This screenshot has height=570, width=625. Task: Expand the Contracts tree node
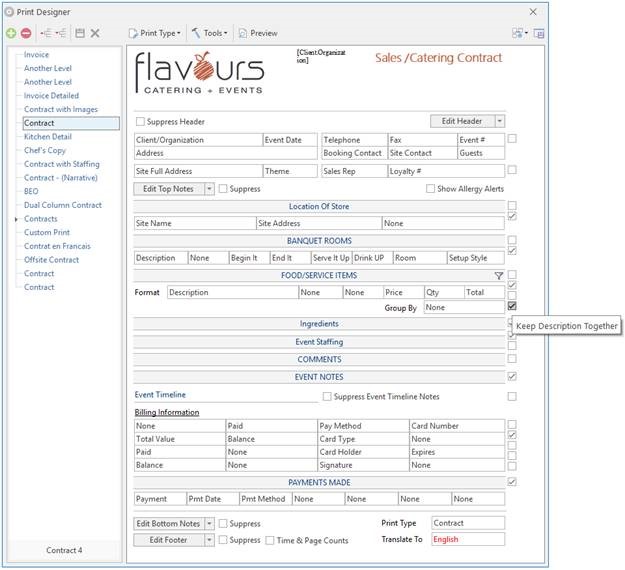click(16, 219)
